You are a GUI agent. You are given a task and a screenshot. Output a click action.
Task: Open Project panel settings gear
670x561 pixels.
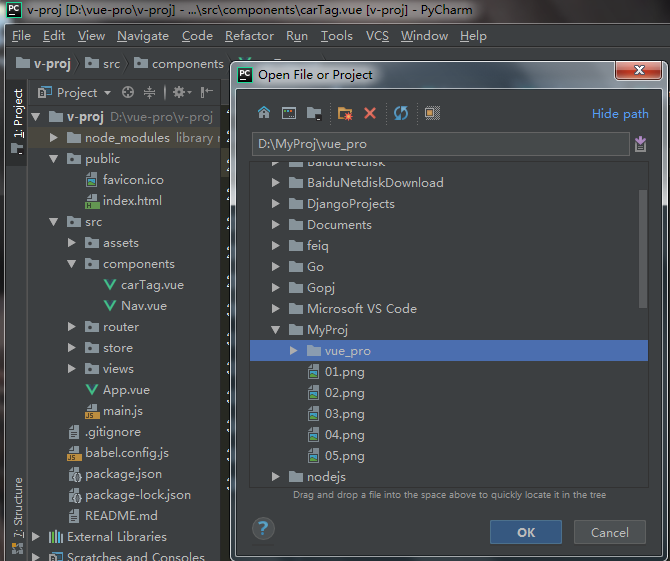click(x=182, y=92)
